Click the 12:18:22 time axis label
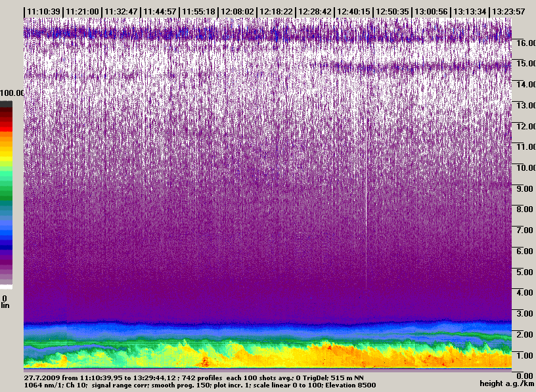This screenshot has height=392, width=536. tap(276, 12)
